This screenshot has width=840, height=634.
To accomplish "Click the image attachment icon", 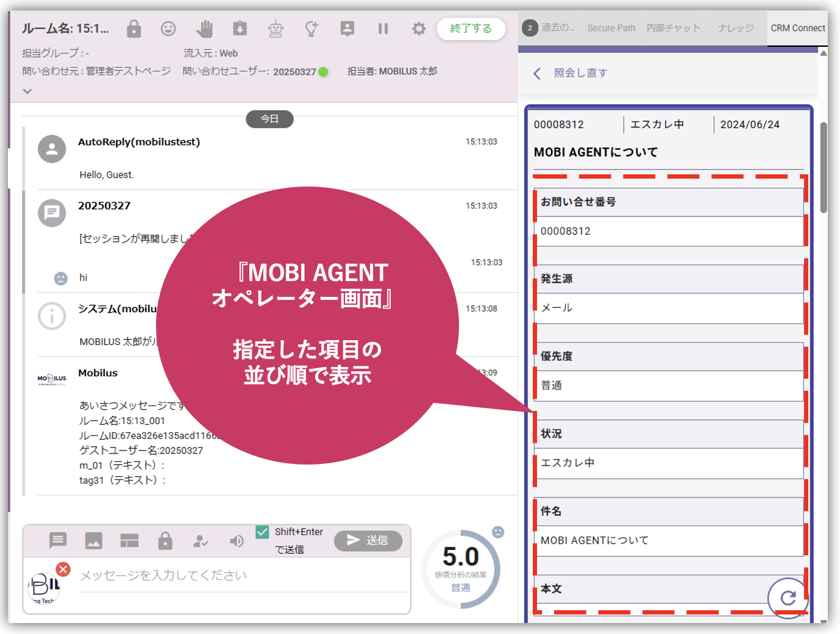I will [x=94, y=540].
